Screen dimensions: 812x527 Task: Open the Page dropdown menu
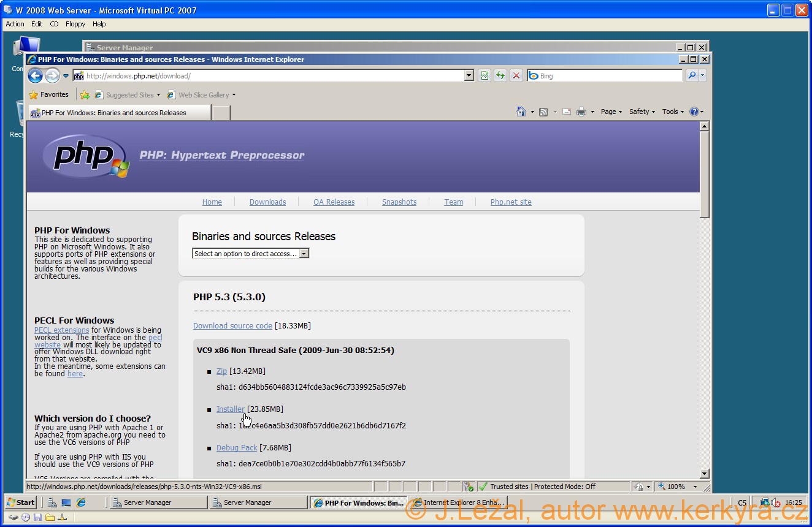[x=611, y=112]
